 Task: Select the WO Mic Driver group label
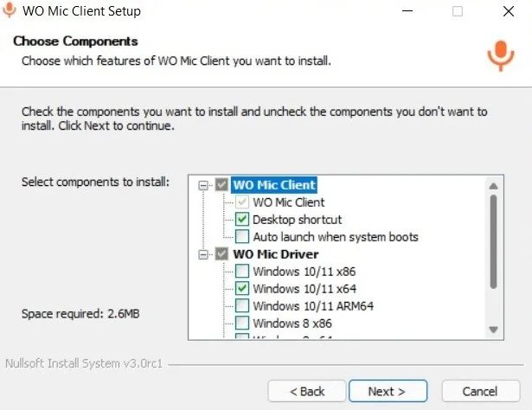pyautogui.click(x=276, y=254)
